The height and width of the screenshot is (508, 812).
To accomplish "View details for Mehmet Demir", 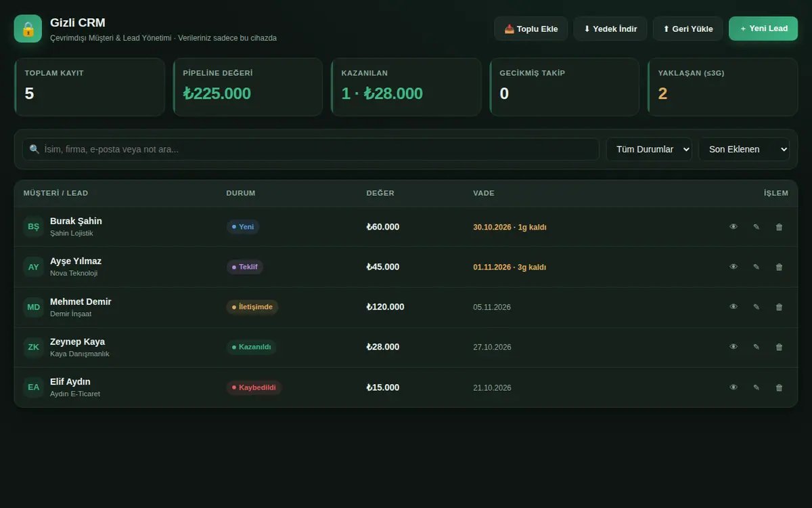I will click(734, 307).
